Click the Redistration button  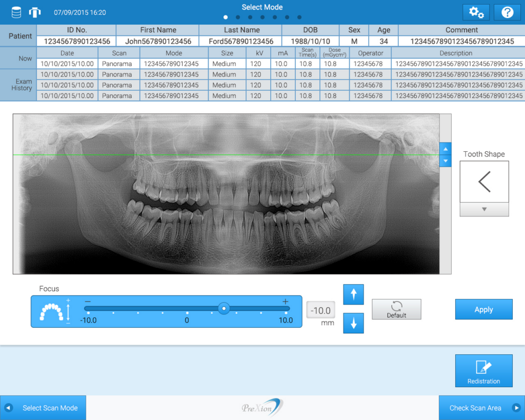coord(483,370)
